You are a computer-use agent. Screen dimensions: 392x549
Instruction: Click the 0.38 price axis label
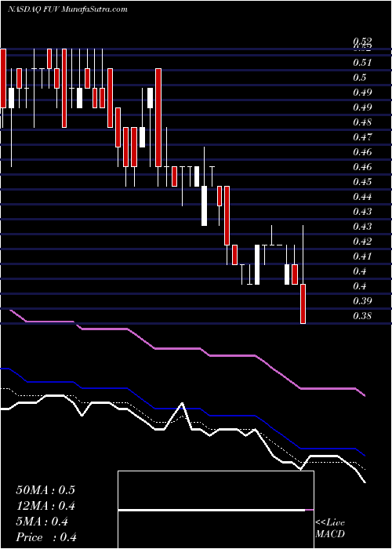tap(362, 316)
